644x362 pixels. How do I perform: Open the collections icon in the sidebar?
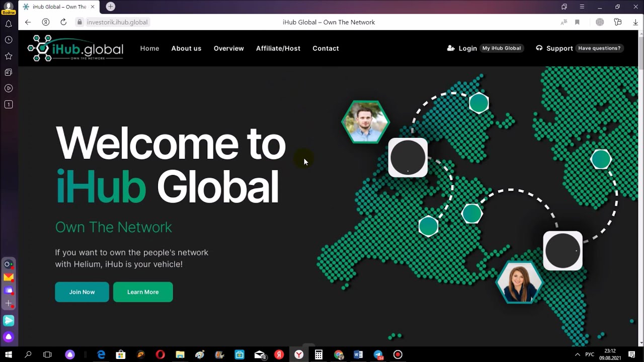point(9,72)
